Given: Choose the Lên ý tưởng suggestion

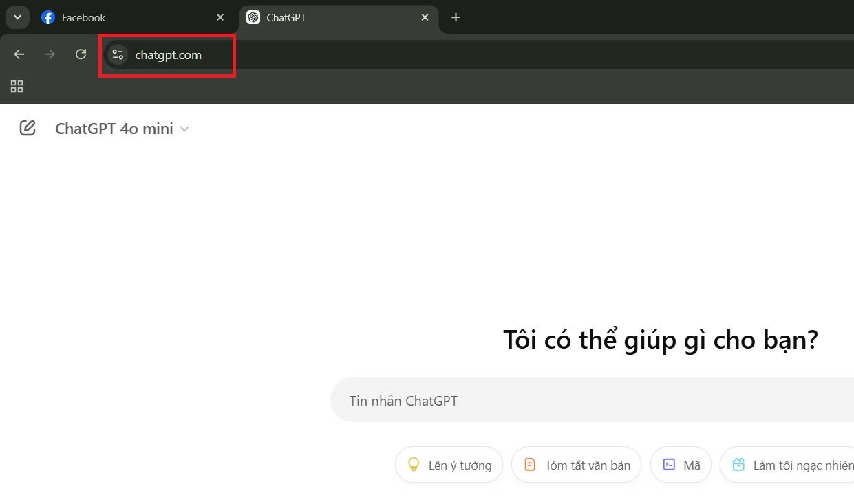Looking at the screenshot, I should pos(449,465).
